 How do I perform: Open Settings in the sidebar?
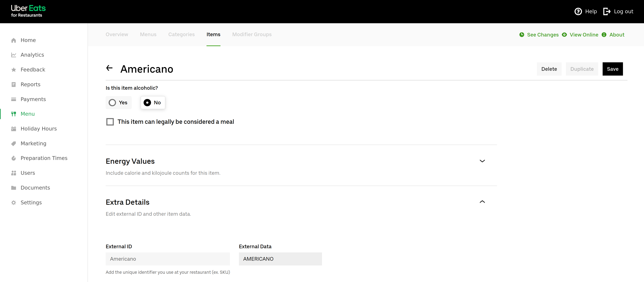pos(31,203)
